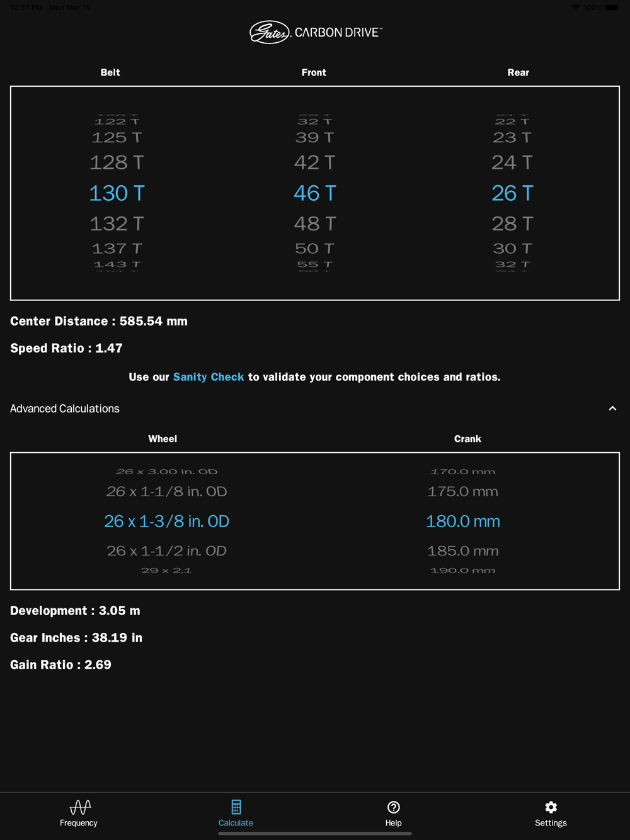Collapse the Advanced Calculations chevron

click(x=612, y=409)
